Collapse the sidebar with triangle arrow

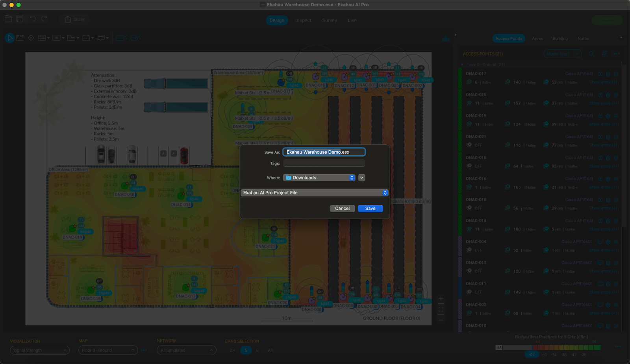coord(456,35)
